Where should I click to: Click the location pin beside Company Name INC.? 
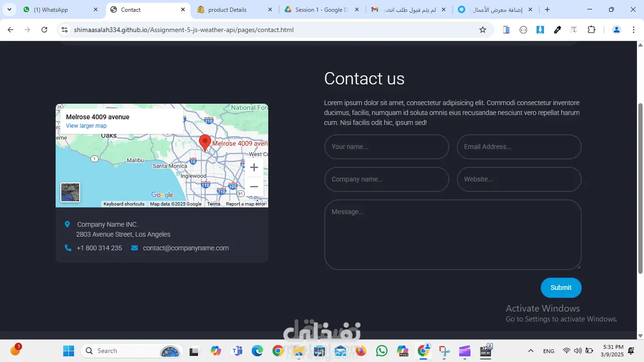point(67,224)
